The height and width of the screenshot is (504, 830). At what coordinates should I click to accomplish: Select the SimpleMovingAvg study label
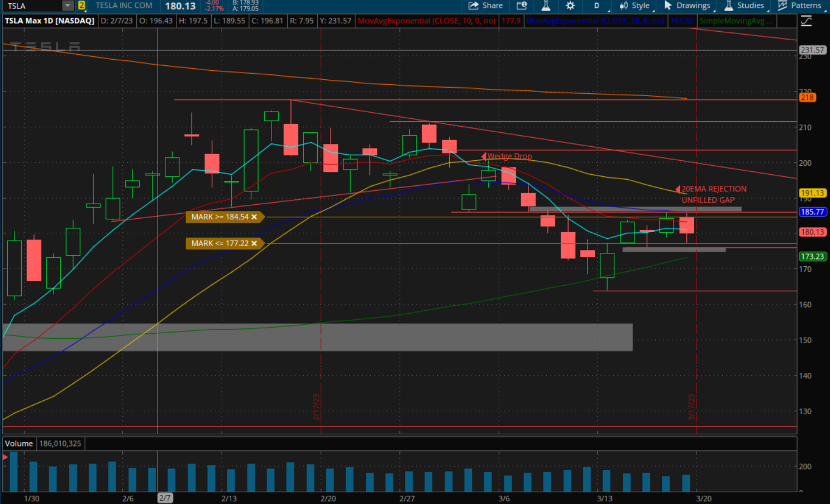tap(736, 21)
